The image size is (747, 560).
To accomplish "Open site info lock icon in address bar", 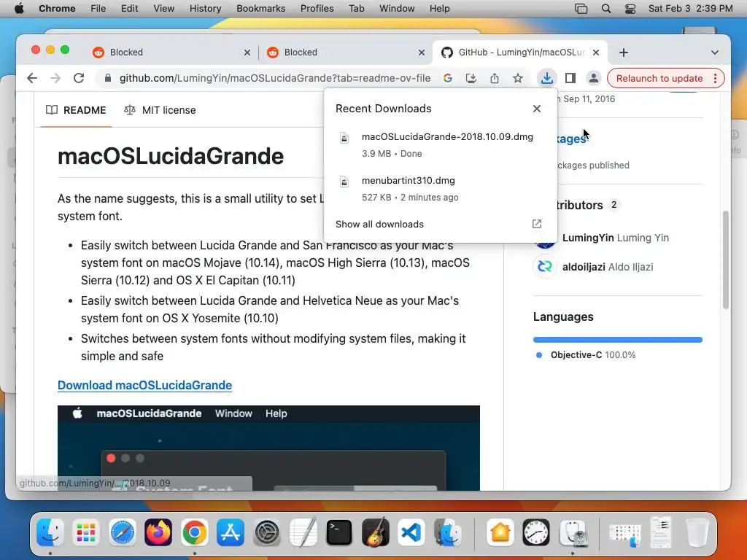I will point(108,78).
